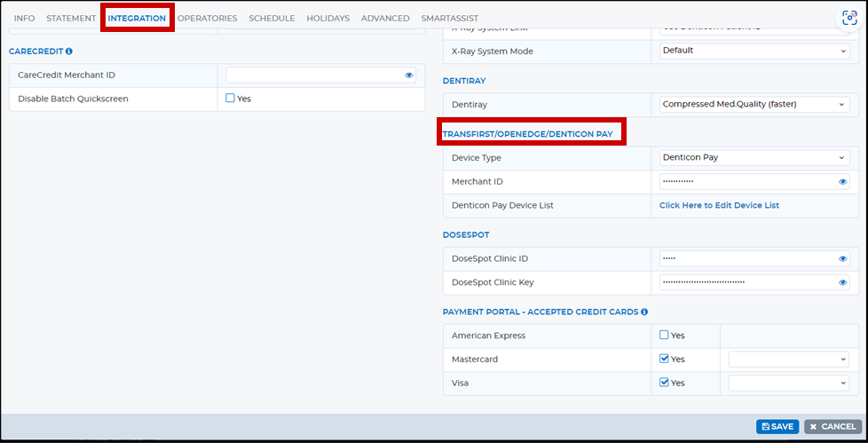868x443 pixels.
Task: Open the Visa option dropdown
Action: 789,383
